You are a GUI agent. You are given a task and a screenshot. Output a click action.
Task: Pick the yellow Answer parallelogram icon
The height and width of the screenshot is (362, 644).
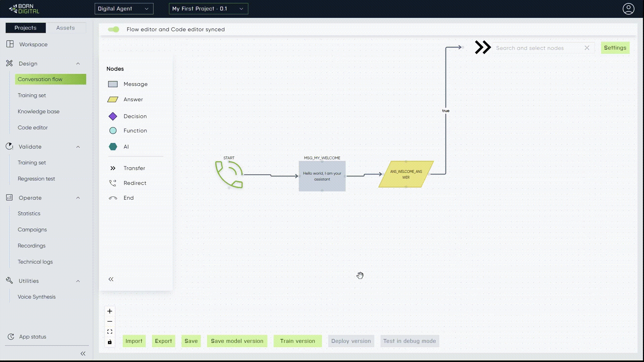coord(113,100)
